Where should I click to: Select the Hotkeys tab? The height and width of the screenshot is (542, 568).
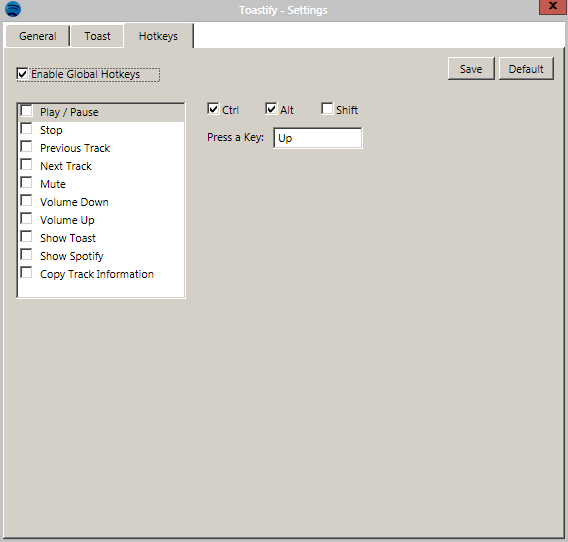158,36
